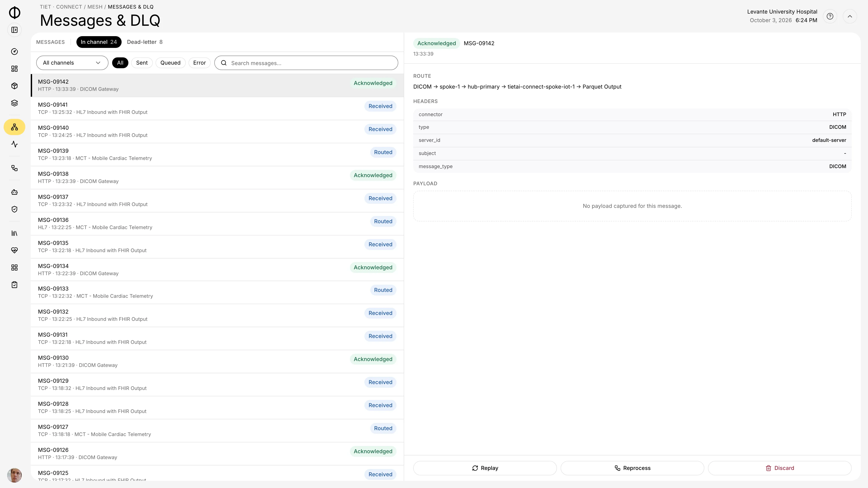Focus the Search messages field
Screen dimensions: 868x488
click(x=306, y=63)
